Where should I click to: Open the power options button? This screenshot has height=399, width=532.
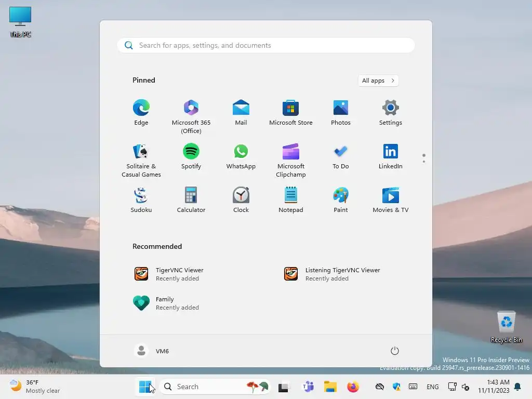click(395, 351)
